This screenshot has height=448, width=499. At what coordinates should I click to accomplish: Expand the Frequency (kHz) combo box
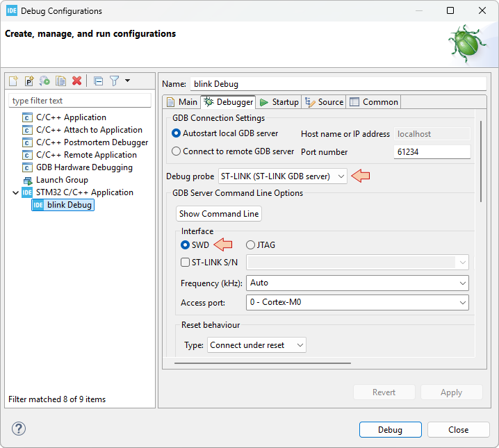357,283
